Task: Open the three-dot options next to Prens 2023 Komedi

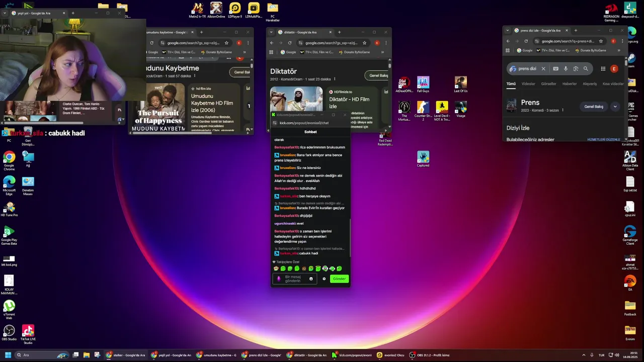Action: point(562,110)
